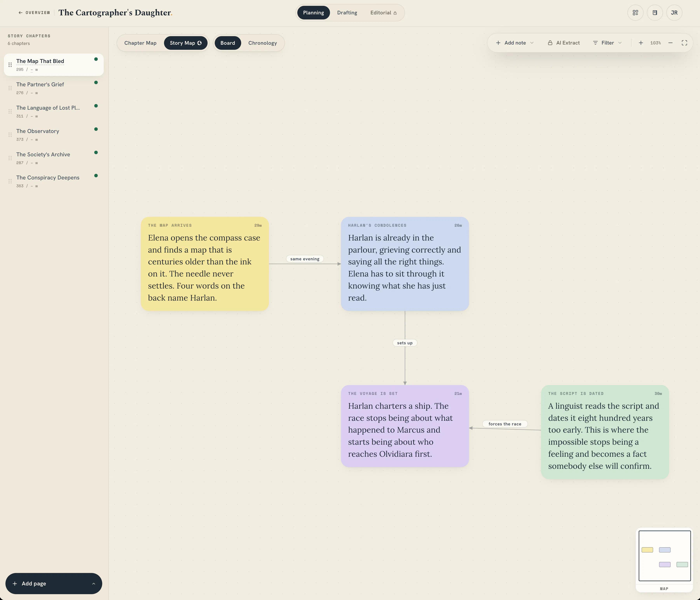Click blue card in the minimap
Image resolution: width=700 pixels, height=600 pixels.
point(664,550)
